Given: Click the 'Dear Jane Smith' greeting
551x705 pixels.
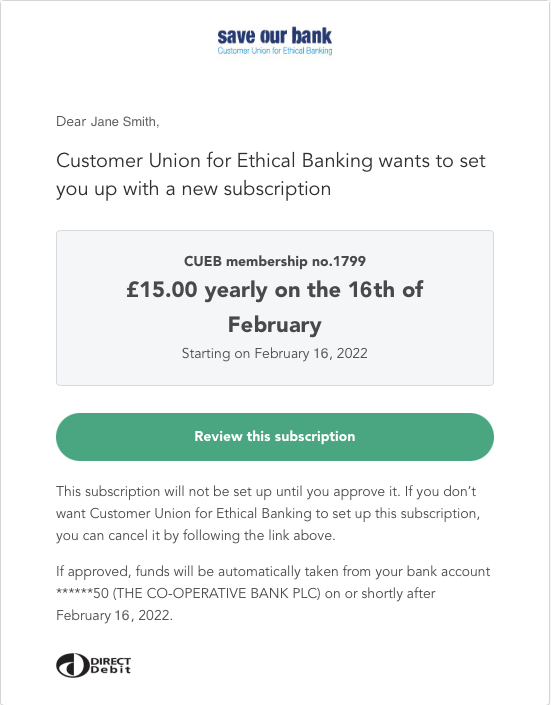Looking at the screenshot, I should (108, 121).
